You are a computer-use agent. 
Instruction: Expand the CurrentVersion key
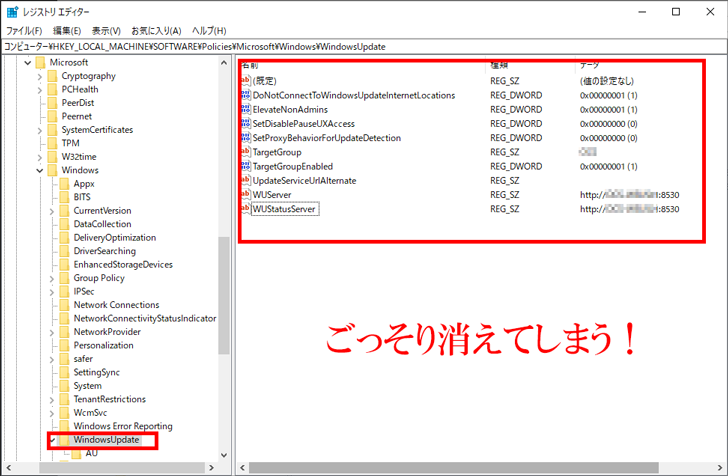(52, 211)
